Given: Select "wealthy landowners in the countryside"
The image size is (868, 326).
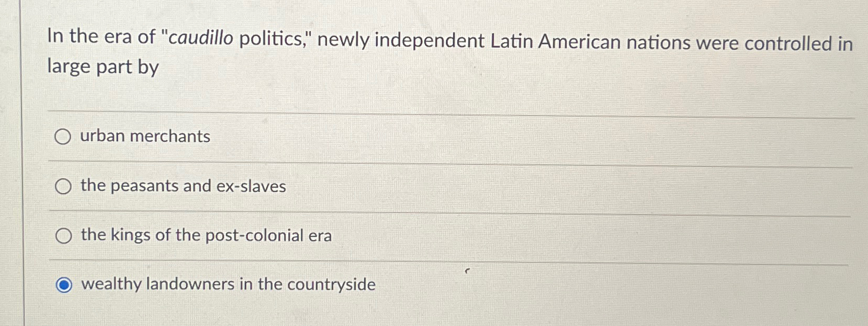Looking at the screenshot, I should click(64, 285).
